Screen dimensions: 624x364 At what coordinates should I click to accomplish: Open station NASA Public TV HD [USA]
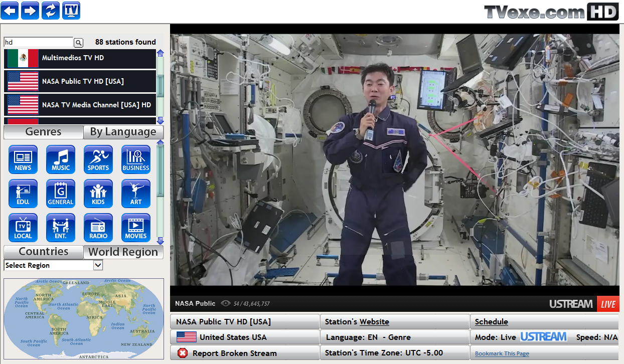click(80, 81)
